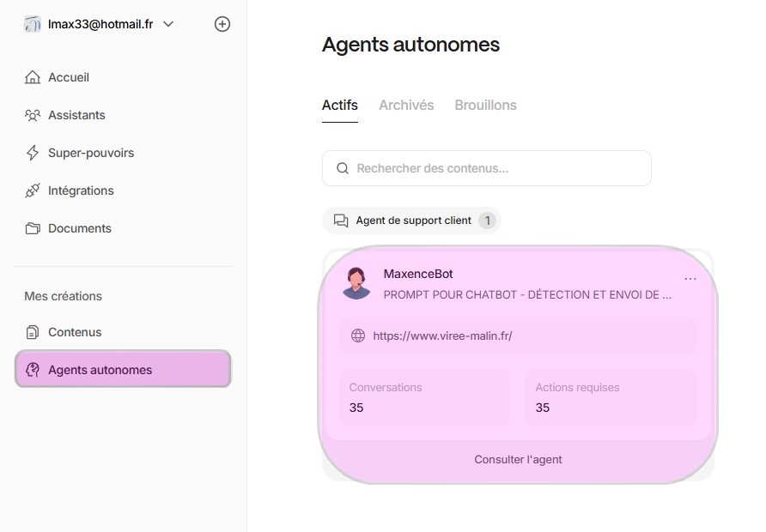Click the Documents folder icon
This screenshot has width=766, height=532.
point(33,228)
